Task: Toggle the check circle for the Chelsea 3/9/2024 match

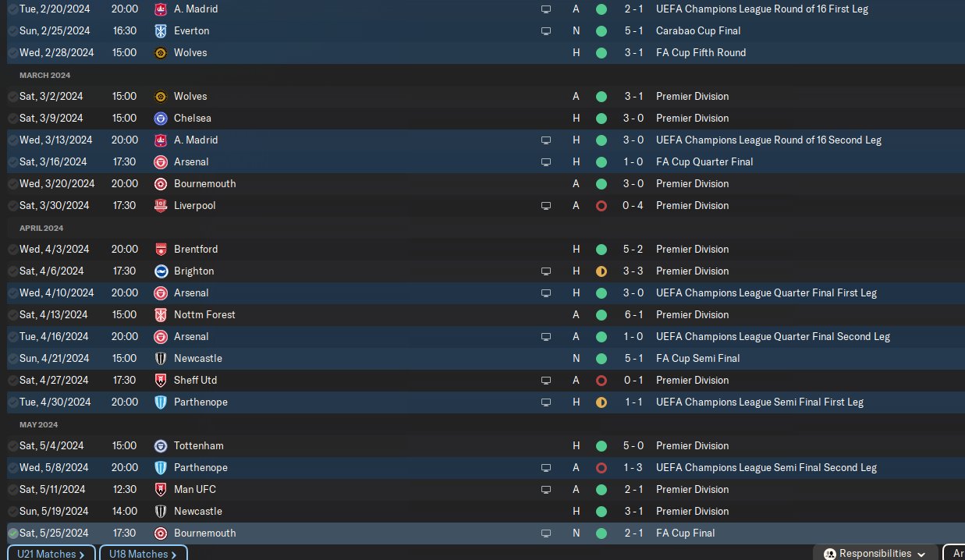Action: (13, 119)
